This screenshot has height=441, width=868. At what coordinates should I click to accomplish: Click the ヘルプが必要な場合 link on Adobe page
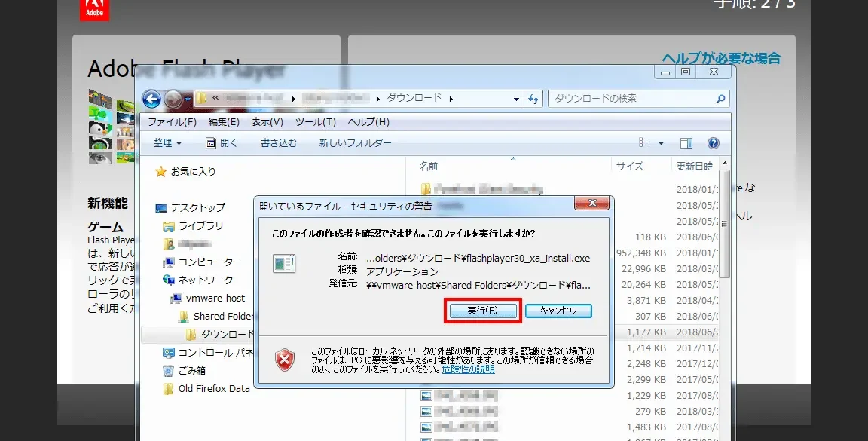coord(721,58)
